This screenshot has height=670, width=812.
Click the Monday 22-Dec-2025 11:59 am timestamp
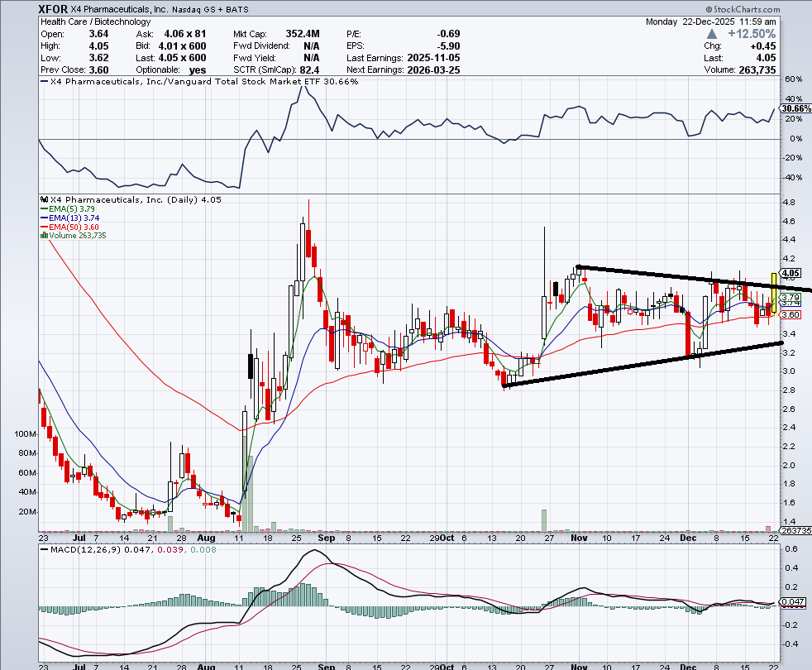pyautogui.click(x=710, y=22)
